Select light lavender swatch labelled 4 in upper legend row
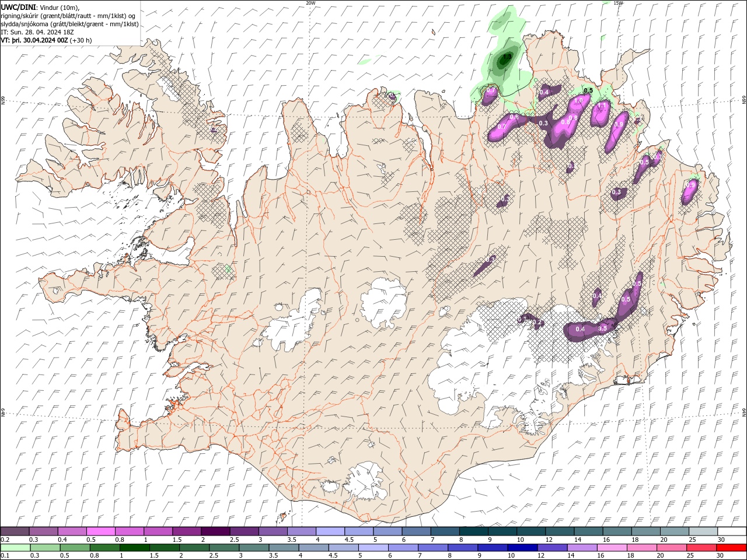The height and width of the screenshot is (560, 747). pos(330,531)
